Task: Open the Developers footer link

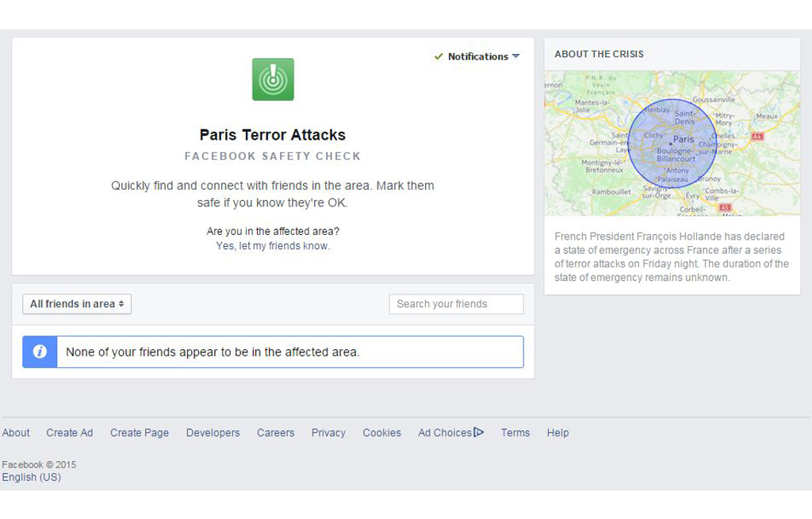Action: click(213, 432)
